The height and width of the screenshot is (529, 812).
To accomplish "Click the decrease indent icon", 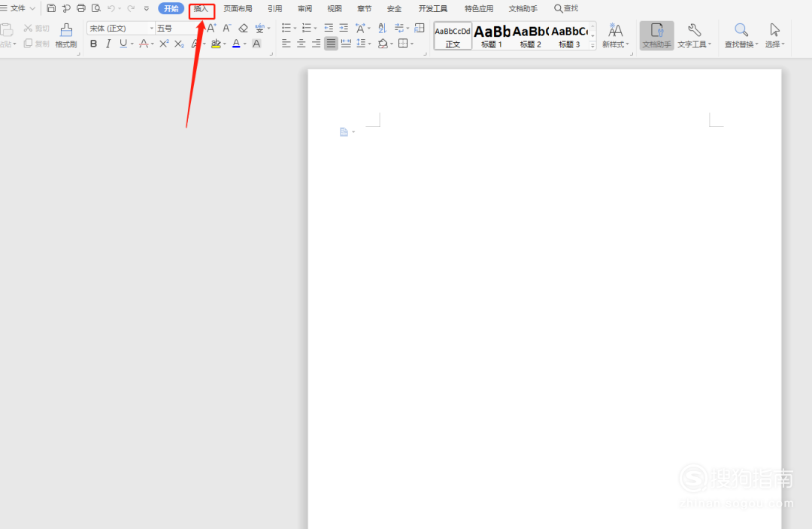I will (x=329, y=28).
